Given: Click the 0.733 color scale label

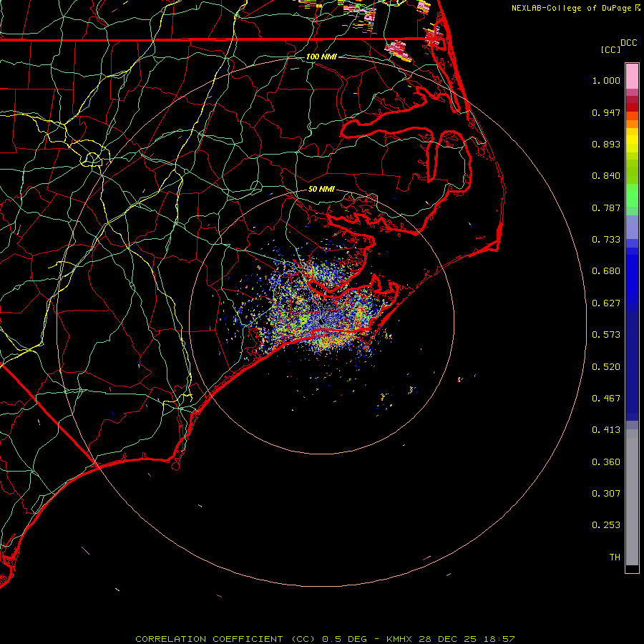Looking at the screenshot, I should [606, 240].
